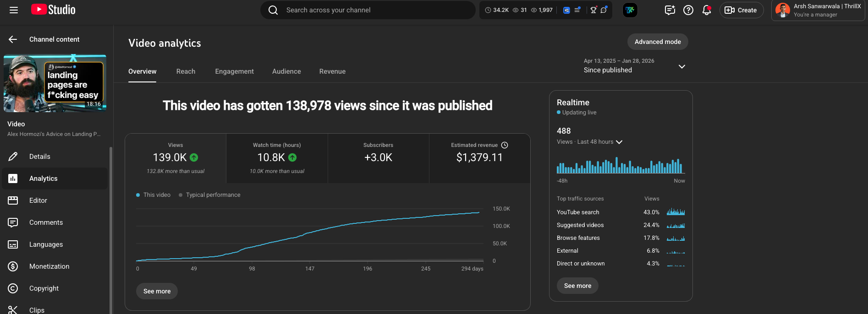Open the Arsh Sanwarwala account switcher
Screen dimensions: 868x314
coord(818,10)
